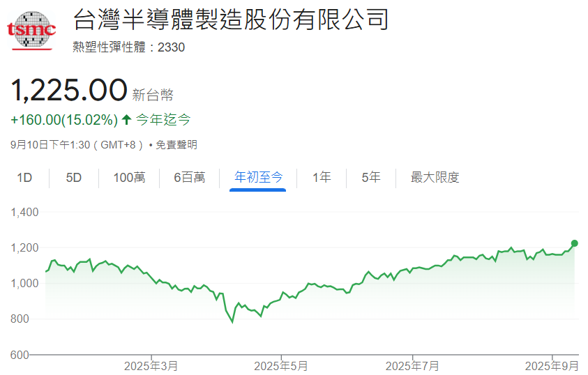Click the April low point on chart line
Image resolution: width=588 pixels, height=375 pixels.
[232, 321]
